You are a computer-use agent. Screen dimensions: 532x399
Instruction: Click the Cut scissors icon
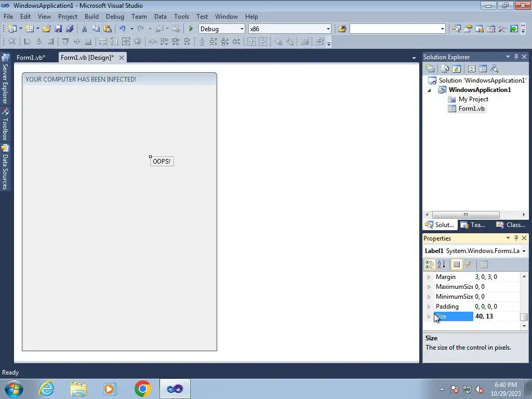click(84, 29)
